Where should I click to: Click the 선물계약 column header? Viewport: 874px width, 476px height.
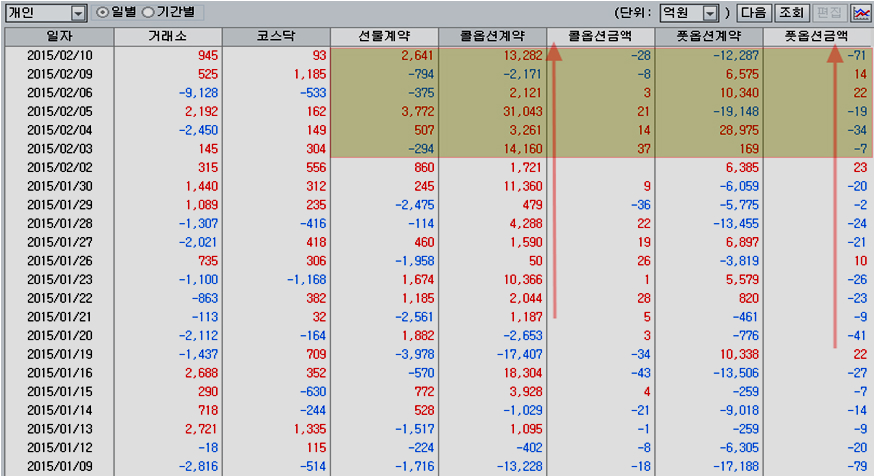384,36
